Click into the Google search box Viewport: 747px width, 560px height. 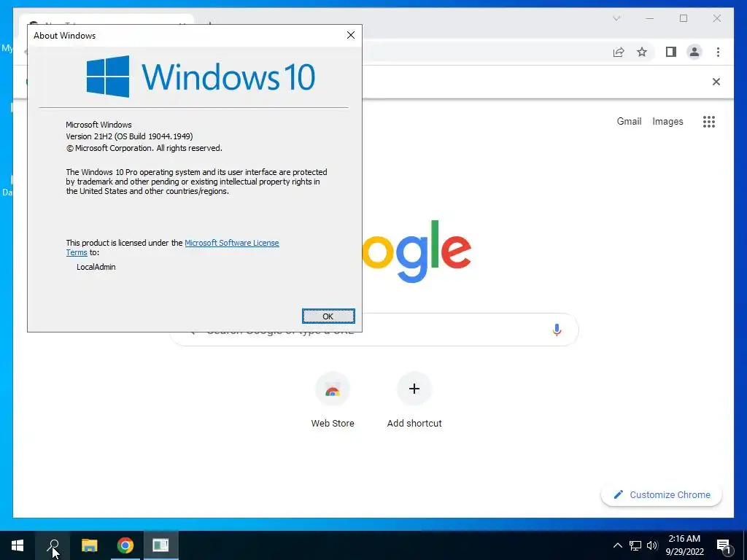[x=374, y=330]
